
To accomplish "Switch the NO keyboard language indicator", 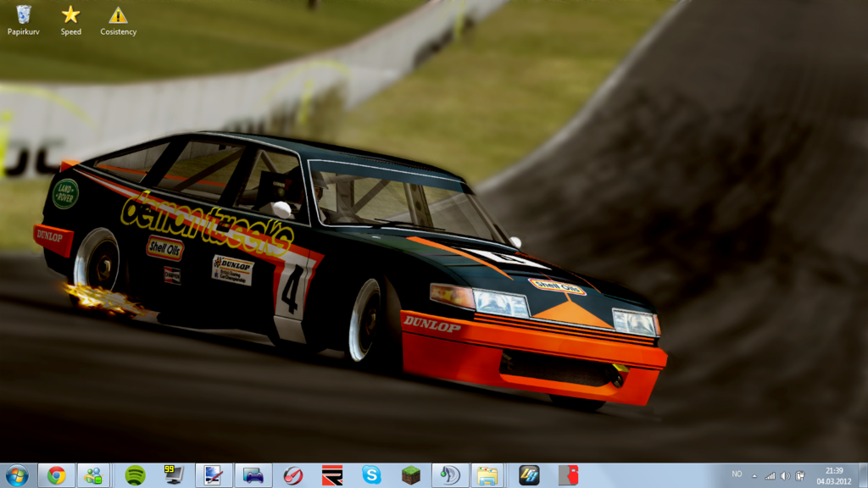I will (737, 474).
